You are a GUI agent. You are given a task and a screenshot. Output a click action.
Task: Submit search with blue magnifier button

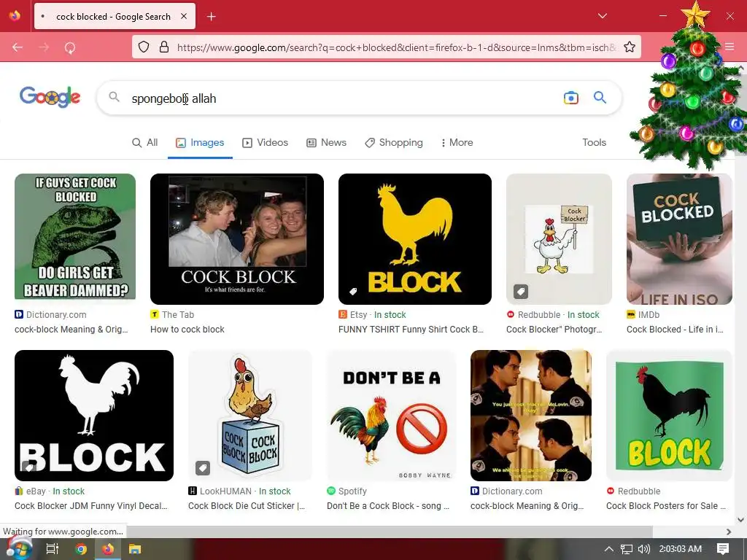point(600,98)
